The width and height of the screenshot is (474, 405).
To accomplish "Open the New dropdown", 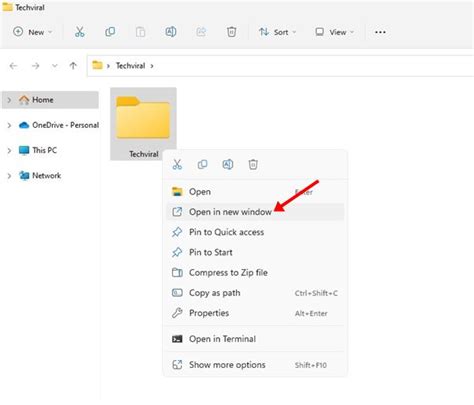I will tap(33, 32).
